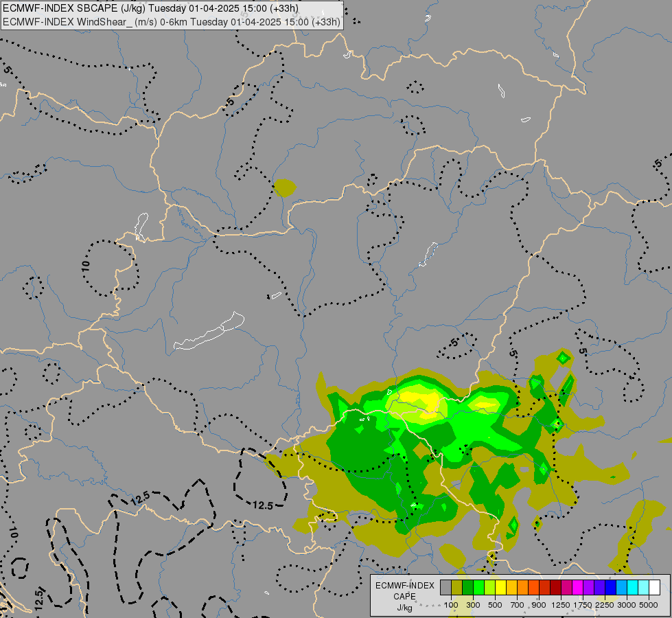672x618 pixels.
Task: Click the pure blue legend swatch
Action: click(x=611, y=588)
